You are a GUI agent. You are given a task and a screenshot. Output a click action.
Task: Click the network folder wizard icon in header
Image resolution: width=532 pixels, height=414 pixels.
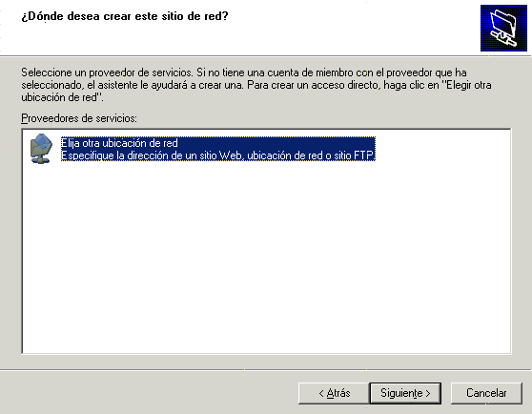point(503,29)
